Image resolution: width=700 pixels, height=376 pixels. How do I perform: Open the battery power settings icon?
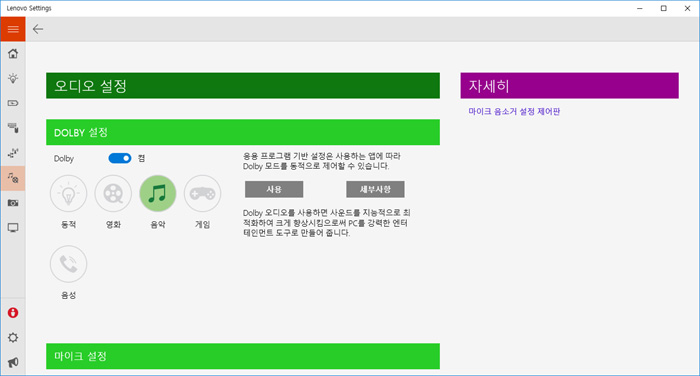pos(13,103)
